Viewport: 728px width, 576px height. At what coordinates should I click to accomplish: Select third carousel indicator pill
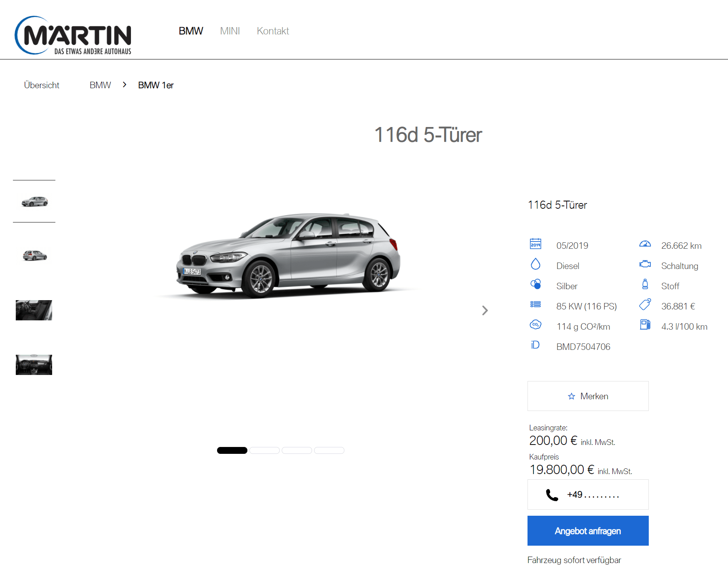(x=297, y=450)
